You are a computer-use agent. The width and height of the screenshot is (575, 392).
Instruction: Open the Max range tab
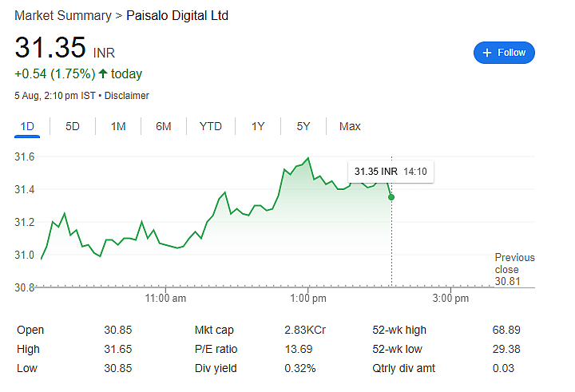pos(350,126)
